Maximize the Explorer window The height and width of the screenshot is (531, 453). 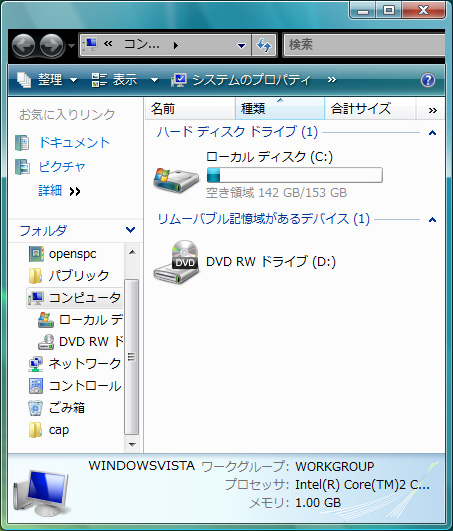389,10
